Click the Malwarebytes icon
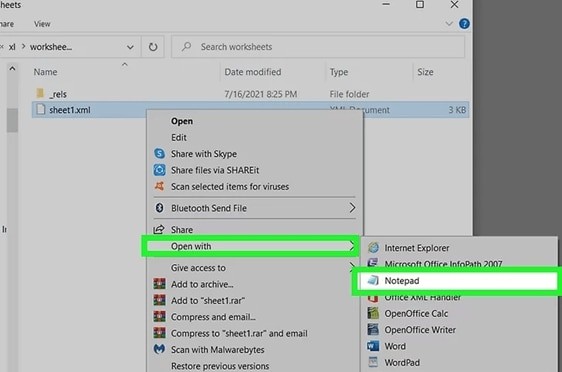Screen dimensions: 562x372 159,349
